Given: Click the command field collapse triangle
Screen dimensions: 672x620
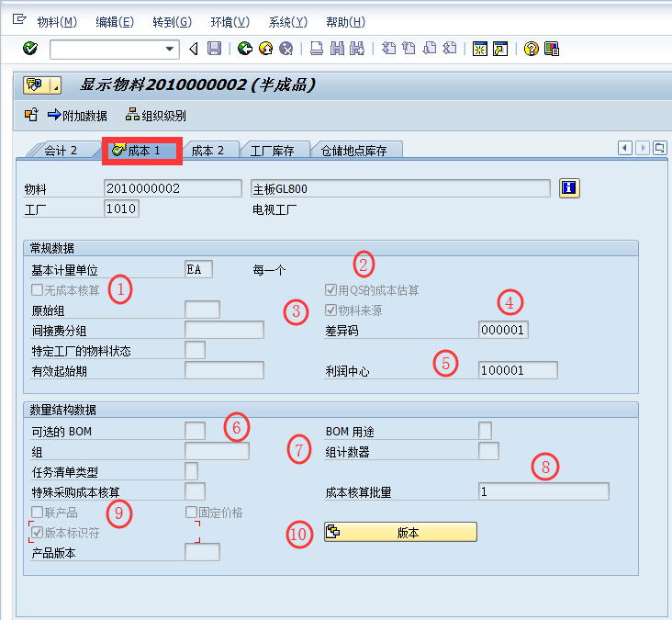Looking at the screenshot, I should coord(194,49).
